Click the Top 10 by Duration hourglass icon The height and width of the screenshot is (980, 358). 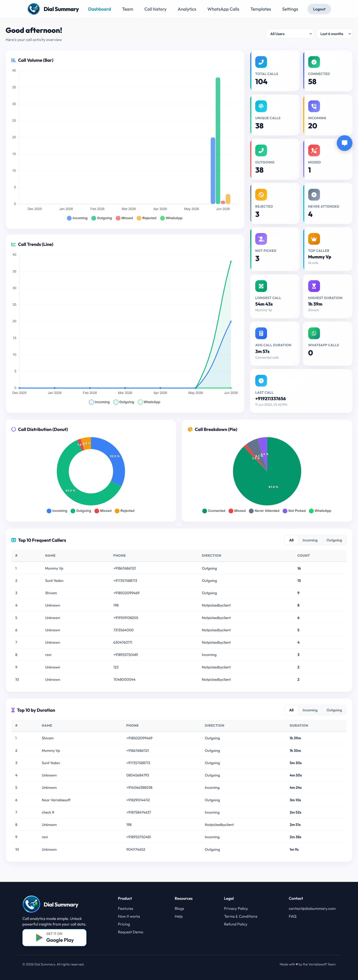pos(13,710)
